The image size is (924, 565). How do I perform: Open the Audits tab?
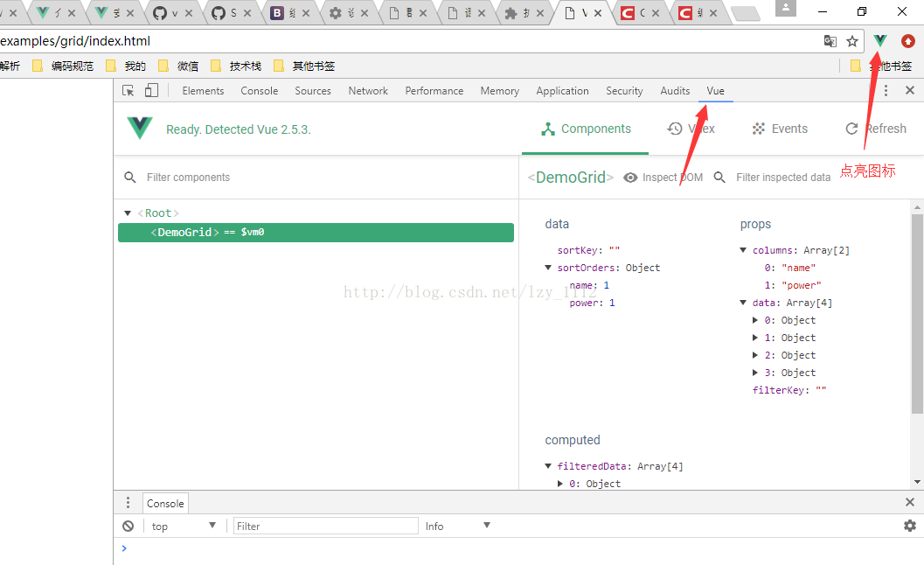pos(675,91)
